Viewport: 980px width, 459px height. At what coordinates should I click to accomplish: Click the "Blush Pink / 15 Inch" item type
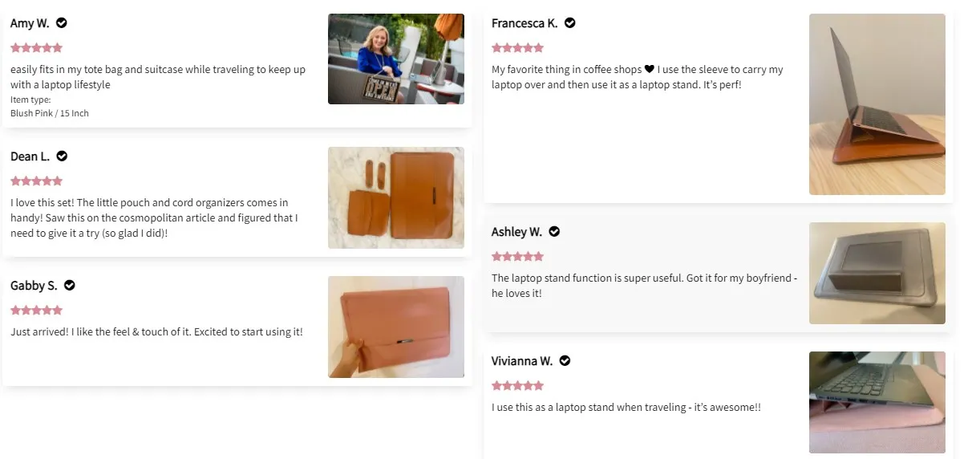click(50, 113)
